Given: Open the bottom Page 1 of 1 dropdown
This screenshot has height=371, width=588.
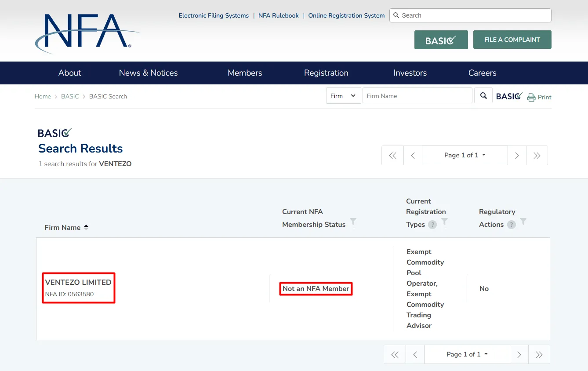Looking at the screenshot, I should pos(467,354).
